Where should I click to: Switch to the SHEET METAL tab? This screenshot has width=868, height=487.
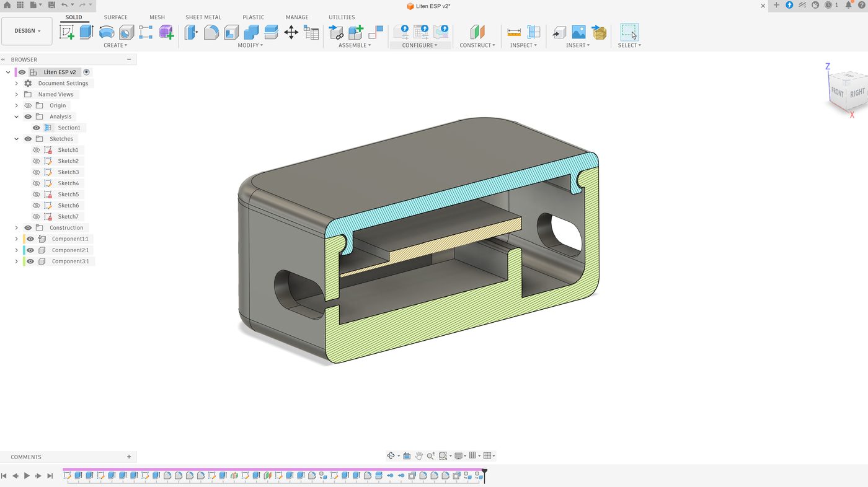pos(203,17)
